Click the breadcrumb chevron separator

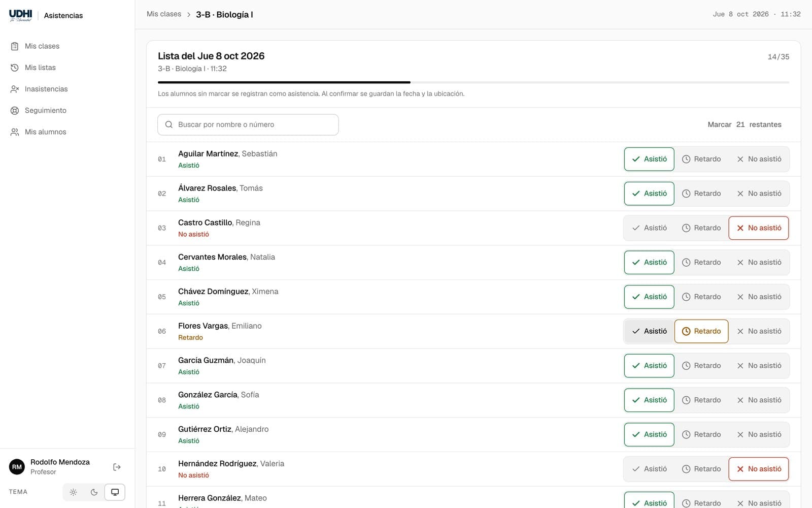tap(189, 15)
